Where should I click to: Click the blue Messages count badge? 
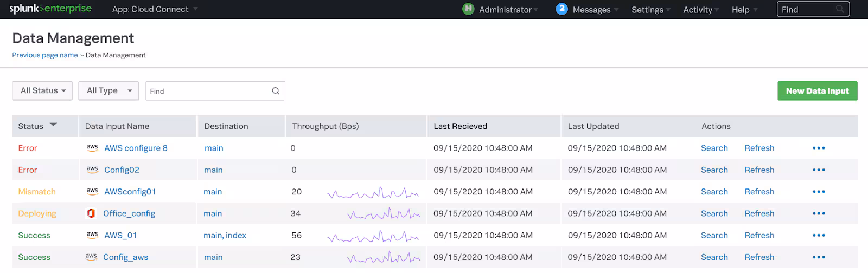tap(561, 9)
